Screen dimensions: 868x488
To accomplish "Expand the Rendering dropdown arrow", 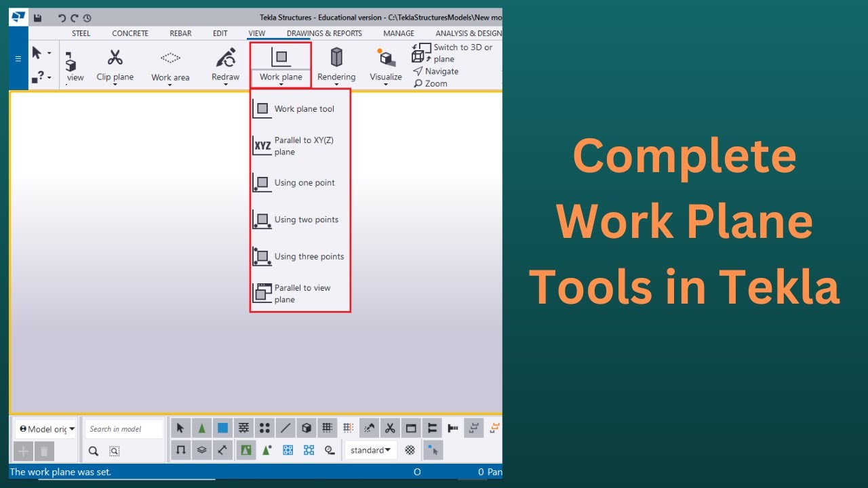I will [336, 85].
